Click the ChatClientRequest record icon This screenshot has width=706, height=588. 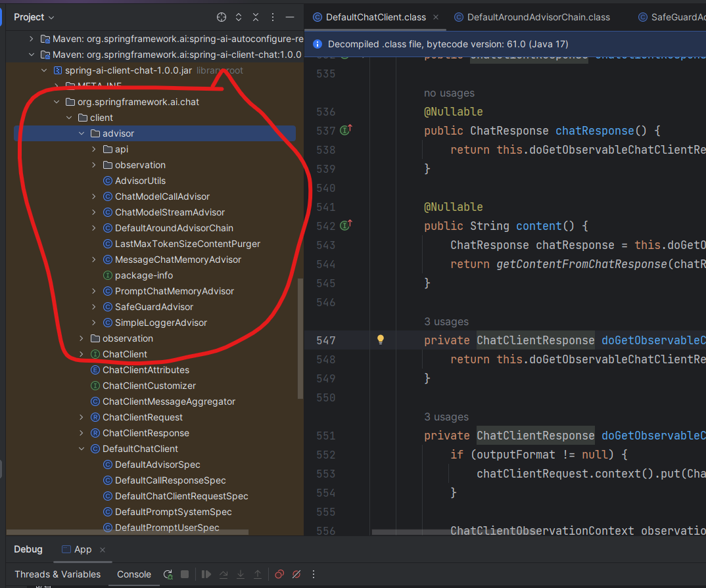point(95,417)
